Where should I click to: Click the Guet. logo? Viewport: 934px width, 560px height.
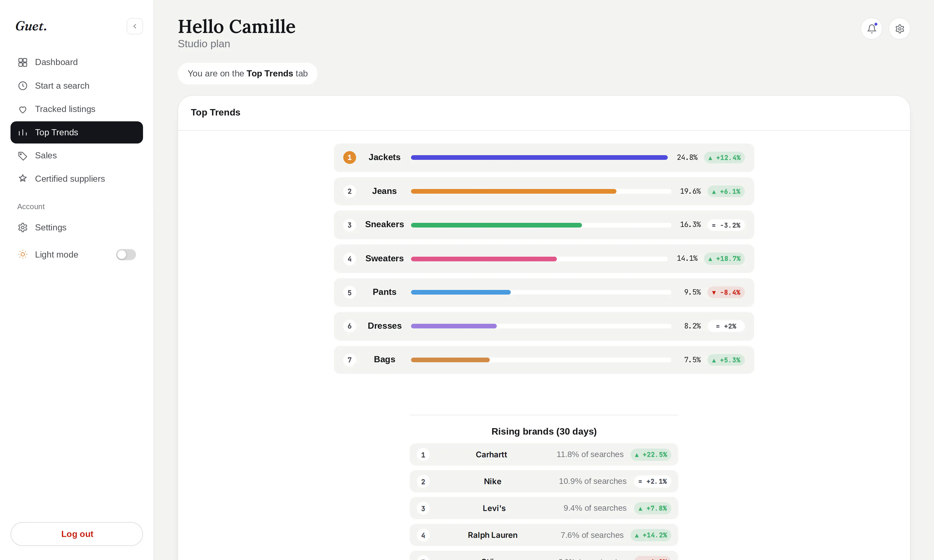click(31, 27)
